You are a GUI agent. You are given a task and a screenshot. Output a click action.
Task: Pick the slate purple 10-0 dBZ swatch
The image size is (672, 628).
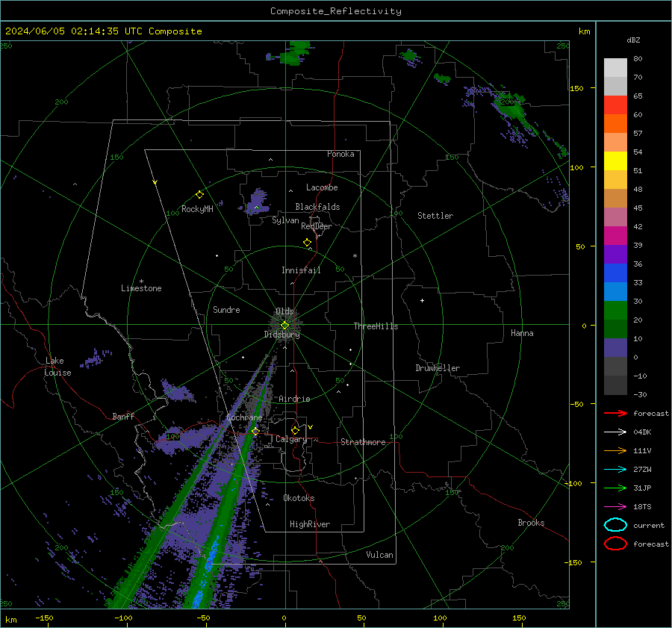click(x=615, y=348)
